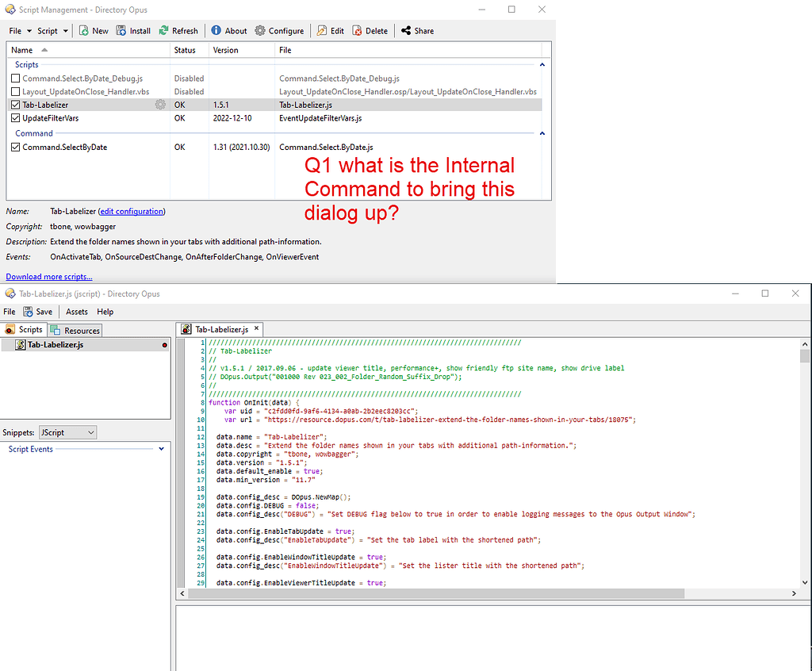Uncheck the Command.SelectByDate checkbox
812x671 pixels.
click(16, 148)
